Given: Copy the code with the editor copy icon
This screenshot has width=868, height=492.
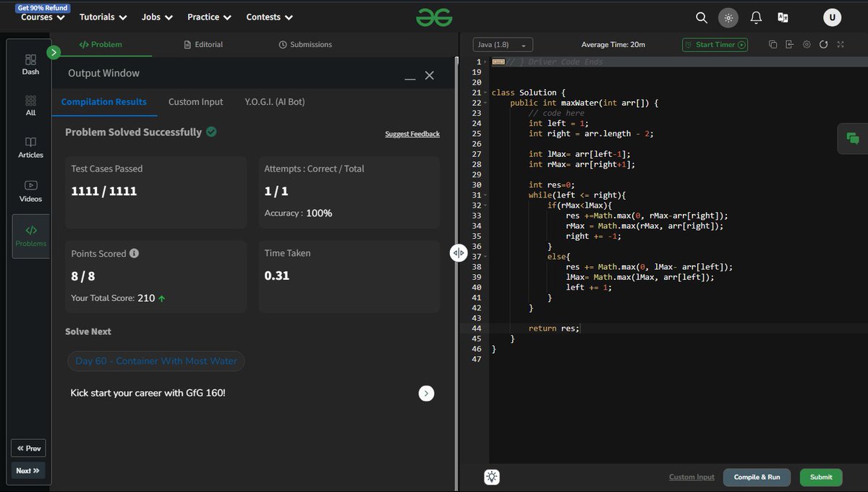Looking at the screenshot, I should coord(773,45).
